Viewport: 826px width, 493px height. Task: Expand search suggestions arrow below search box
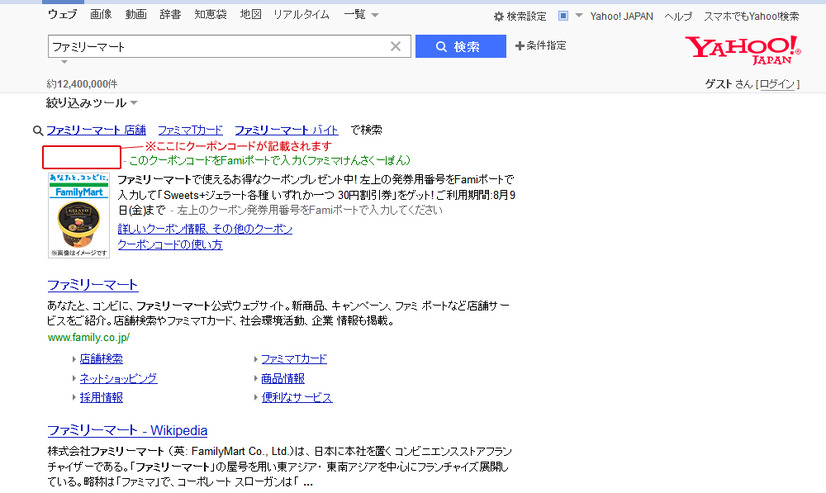(x=64, y=62)
